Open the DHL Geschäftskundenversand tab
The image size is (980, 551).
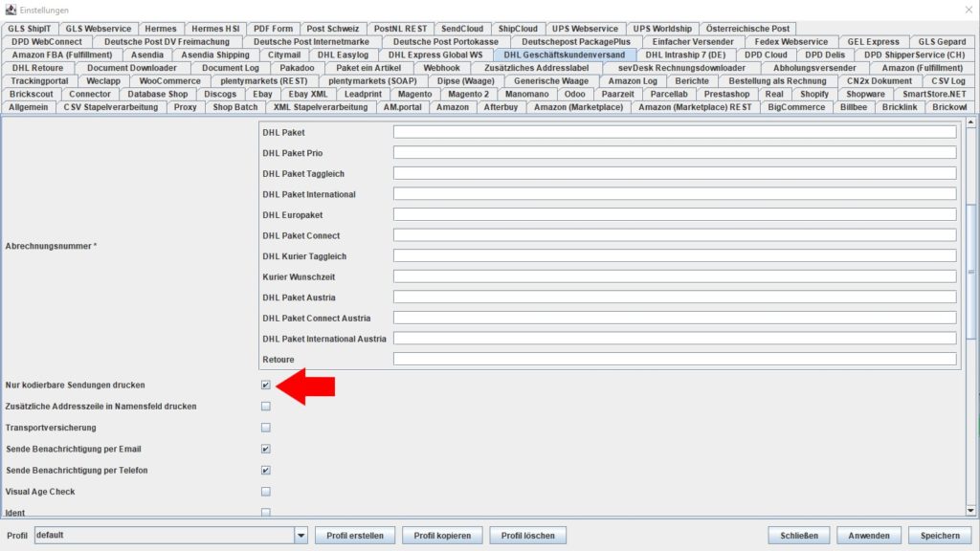pos(565,55)
